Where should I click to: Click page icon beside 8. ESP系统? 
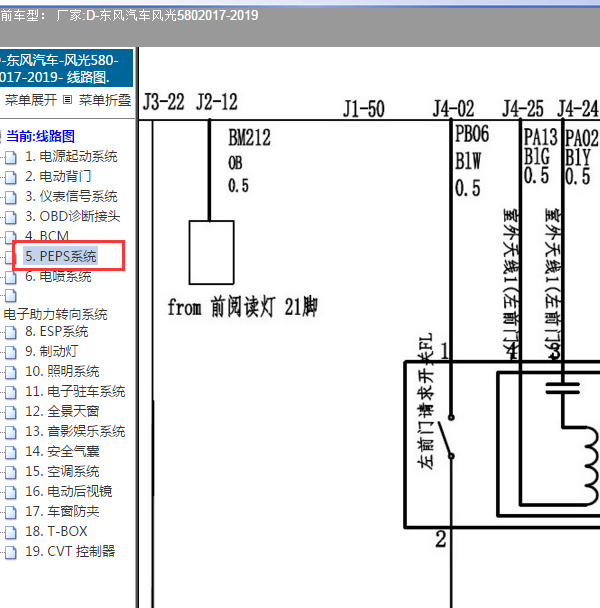pos(10,332)
